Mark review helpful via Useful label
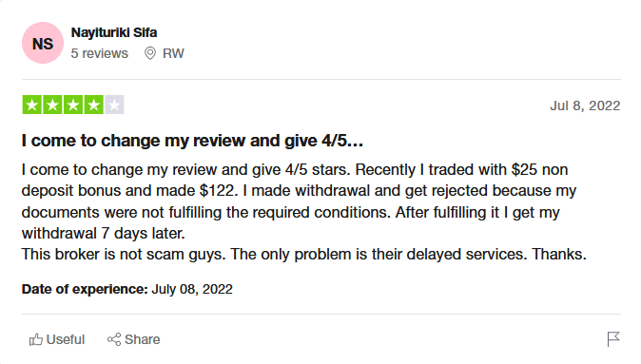Image resolution: width=641 pixels, height=364 pixels. [66, 339]
